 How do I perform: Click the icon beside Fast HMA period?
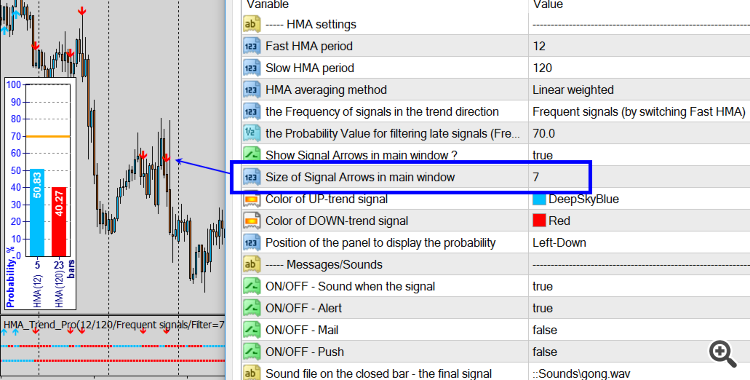tap(251, 46)
